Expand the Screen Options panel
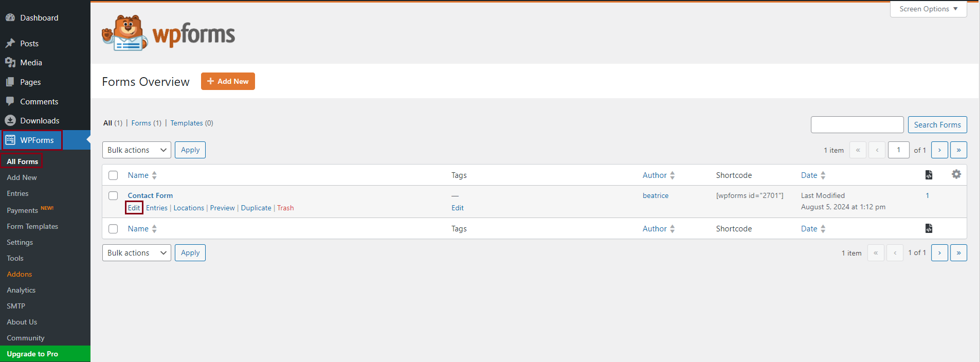The height and width of the screenshot is (362, 980). pyautogui.click(x=929, y=9)
